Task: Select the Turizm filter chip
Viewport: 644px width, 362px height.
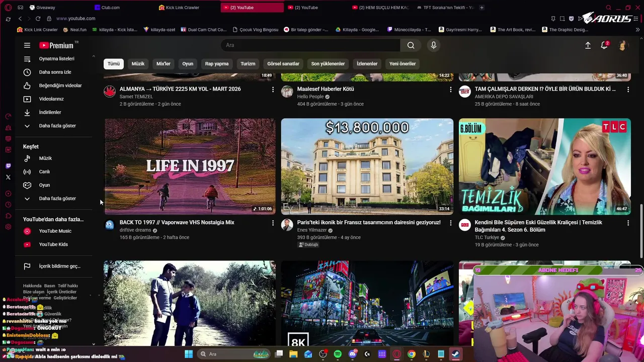Action: [248, 64]
